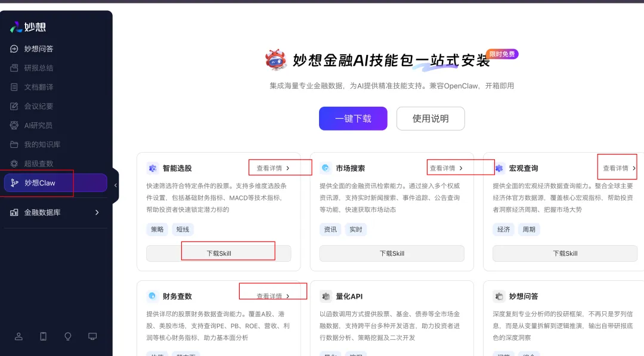Image resolution: width=644 pixels, height=356 pixels.
Task: Open 查看详情 for 智能选股
Action: [x=273, y=168]
